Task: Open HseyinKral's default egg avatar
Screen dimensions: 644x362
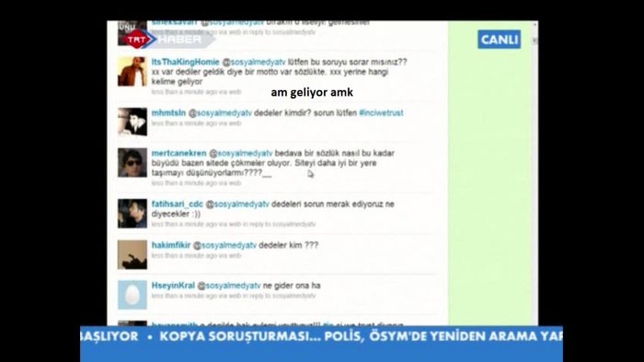Action: [132, 295]
